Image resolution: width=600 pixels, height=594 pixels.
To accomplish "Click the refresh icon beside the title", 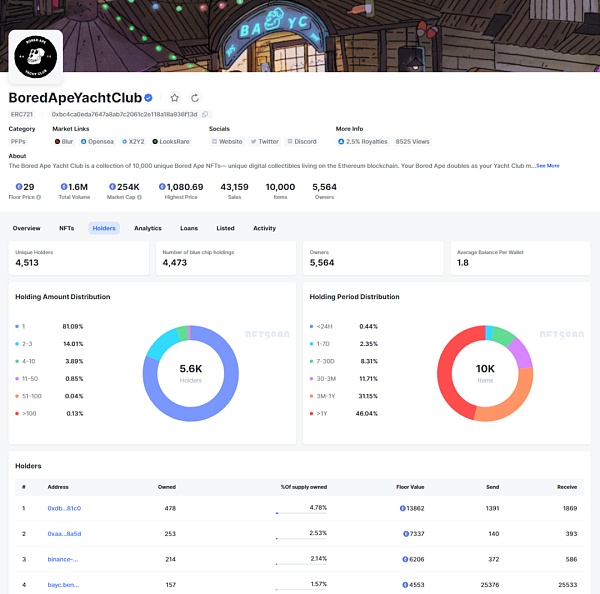I will (x=195, y=98).
